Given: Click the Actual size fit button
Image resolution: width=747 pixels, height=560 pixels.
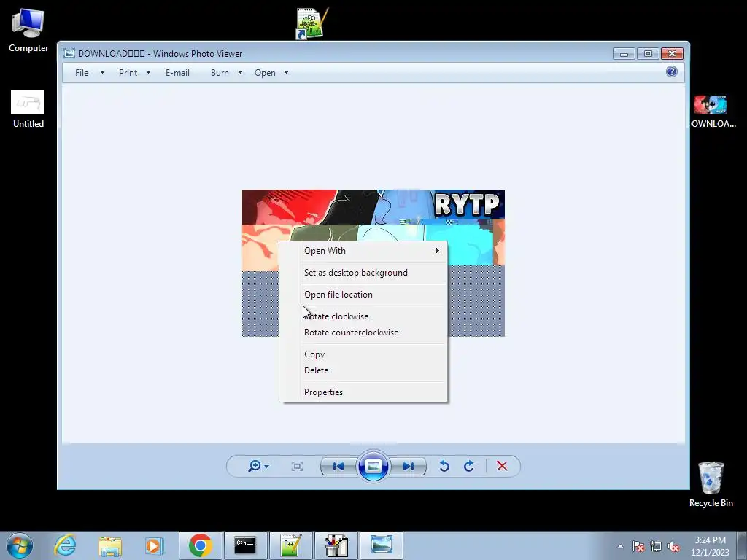Looking at the screenshot, I should coord(297,466).
